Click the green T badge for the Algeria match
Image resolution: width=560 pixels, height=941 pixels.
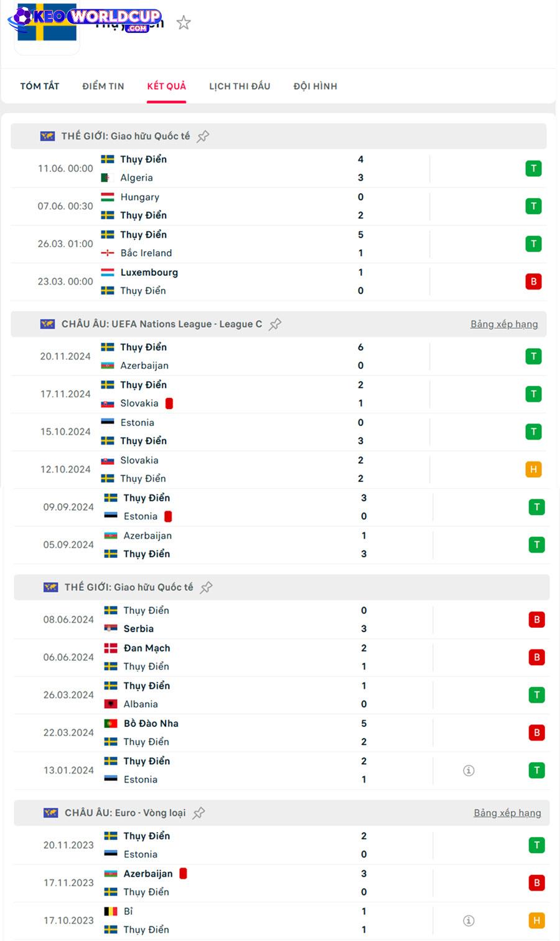pos(533,169)
